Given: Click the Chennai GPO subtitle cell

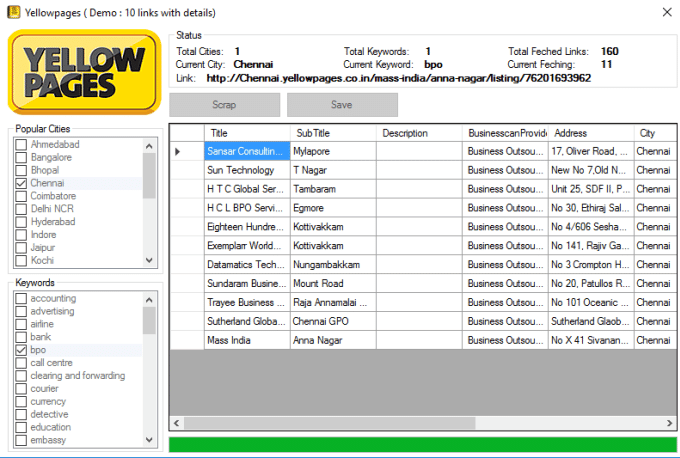Looking at the screenshot, I should pos(333,321).
